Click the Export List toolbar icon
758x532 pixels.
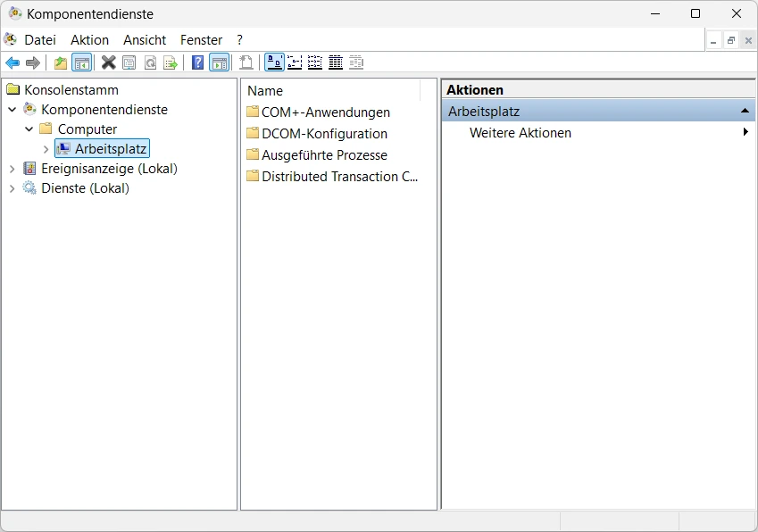click(x=171, y=62)
